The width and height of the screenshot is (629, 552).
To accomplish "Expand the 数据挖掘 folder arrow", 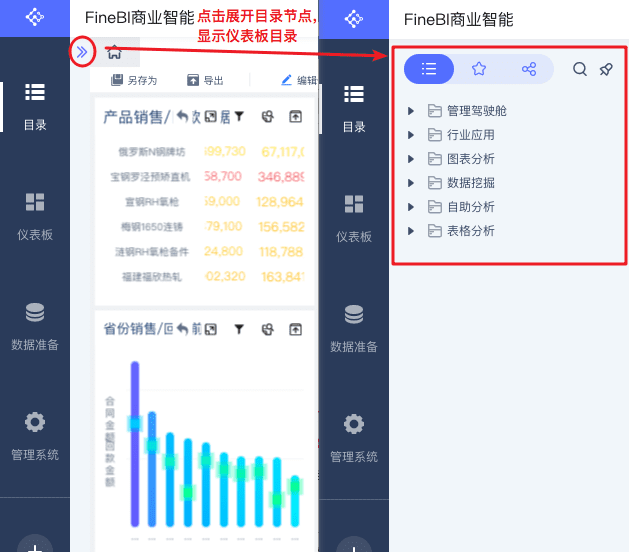I will coord(410,183).
